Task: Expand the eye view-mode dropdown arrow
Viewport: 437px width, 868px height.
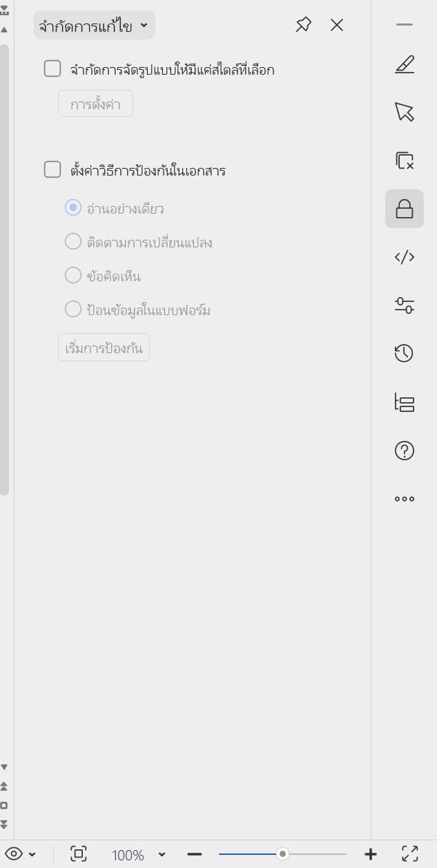Action: (30, 854)
